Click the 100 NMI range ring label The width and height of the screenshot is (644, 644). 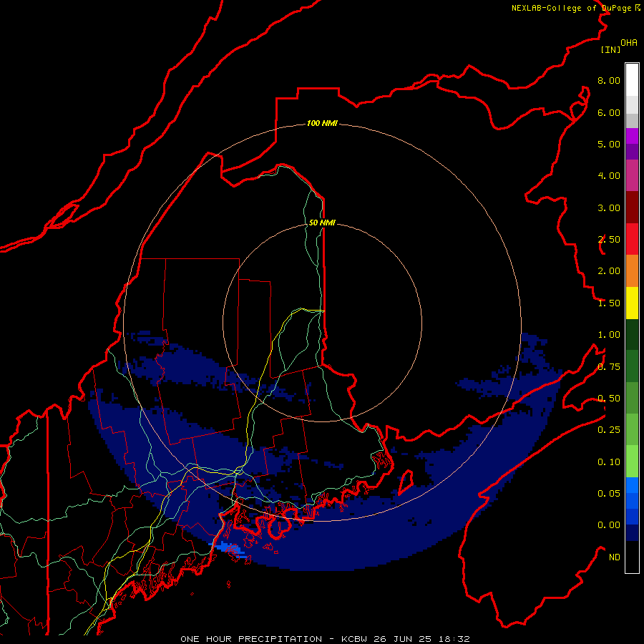tap(322, 123)
